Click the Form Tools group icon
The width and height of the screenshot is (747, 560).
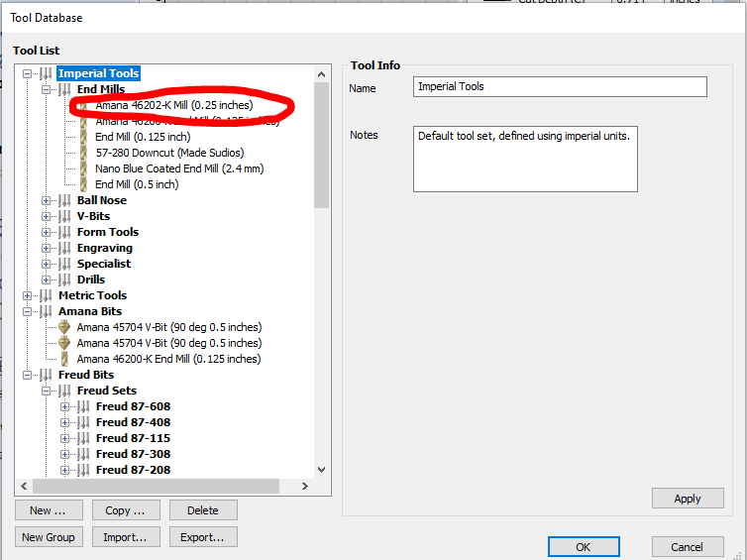64,232
